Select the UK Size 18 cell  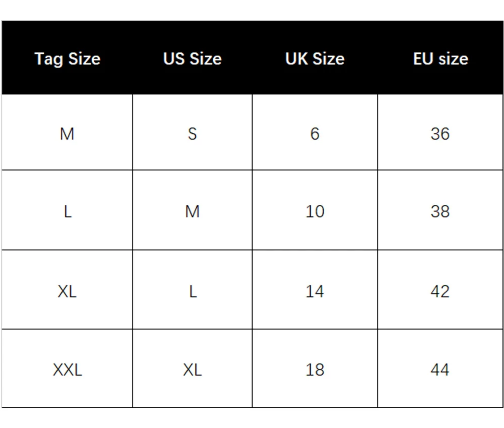click(314, 368)
